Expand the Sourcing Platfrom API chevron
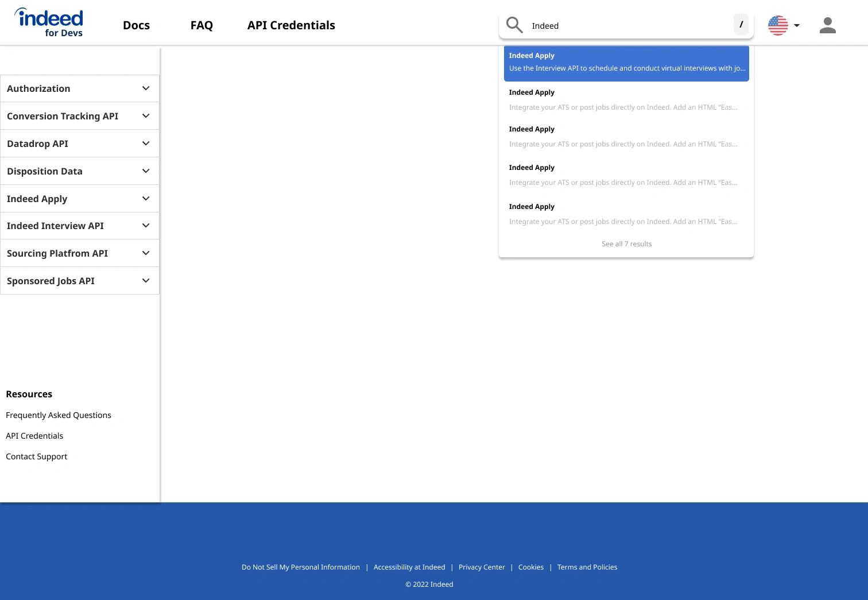This screenshot has width=868, height=600. [146, 253]
